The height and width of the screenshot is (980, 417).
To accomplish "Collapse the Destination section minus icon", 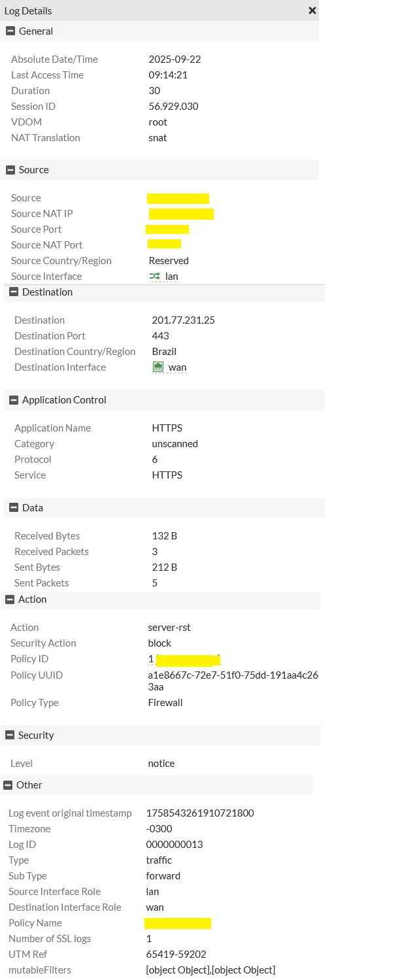I will tap(14, 292).
